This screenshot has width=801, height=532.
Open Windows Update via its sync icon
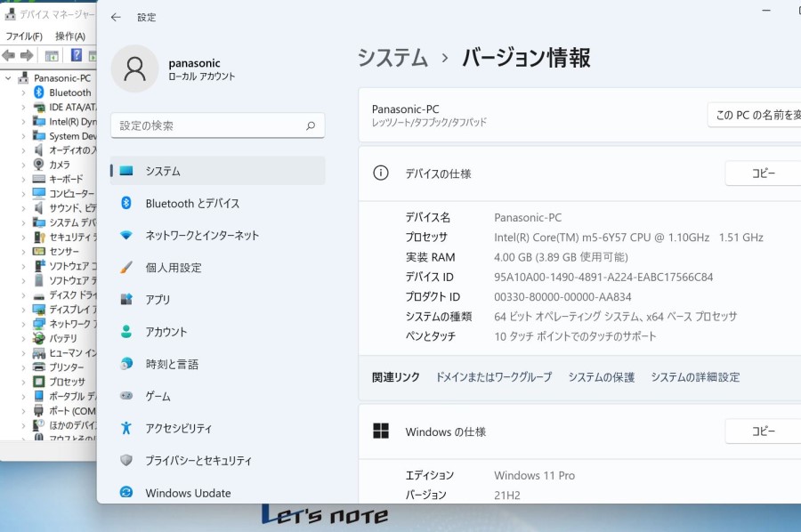(126, 492)
